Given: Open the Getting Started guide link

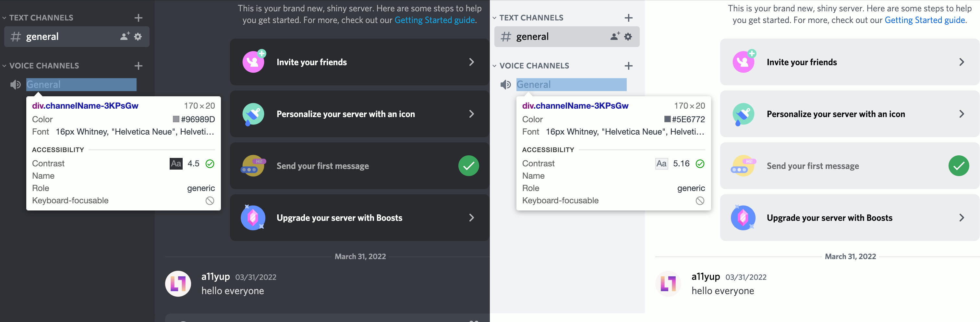Looking at the screenshot, I should [x=434, y=20].
